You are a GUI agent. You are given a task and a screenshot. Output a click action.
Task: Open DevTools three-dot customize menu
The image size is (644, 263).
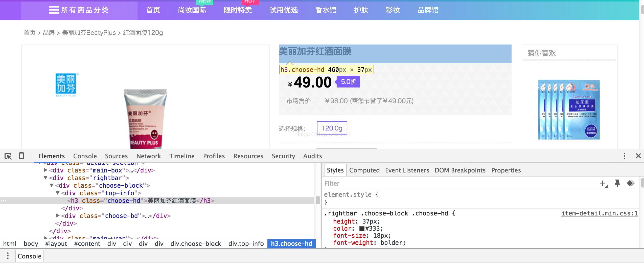pyautogui.click(x=624, y=156)
